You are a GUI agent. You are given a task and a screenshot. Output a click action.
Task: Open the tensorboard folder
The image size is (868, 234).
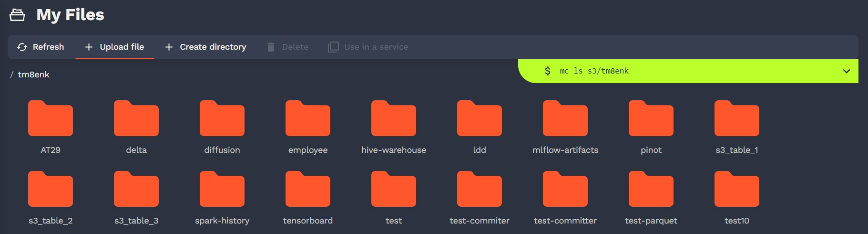click(308, 190)
